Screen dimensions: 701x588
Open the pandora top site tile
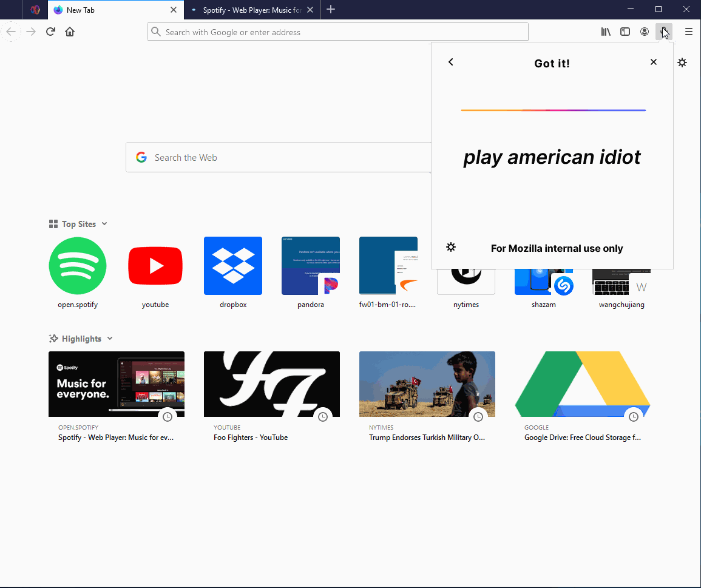311,266
